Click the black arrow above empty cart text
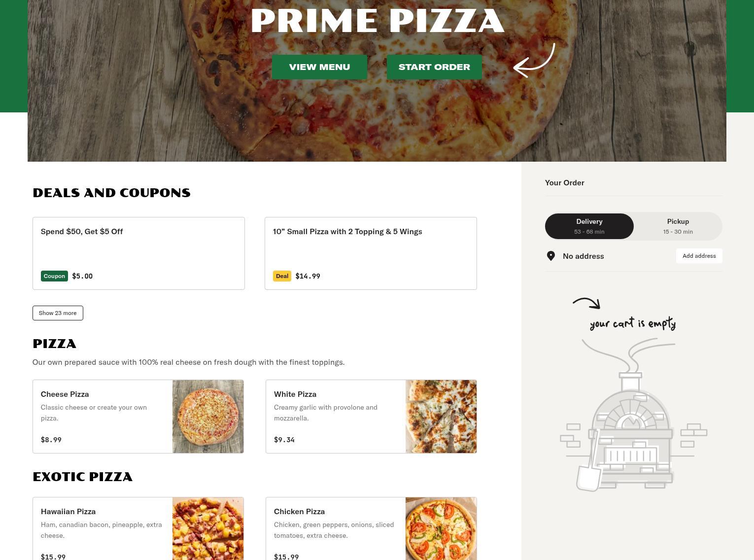The height and width of the screenshot is (560, 754). click(586, 303)
